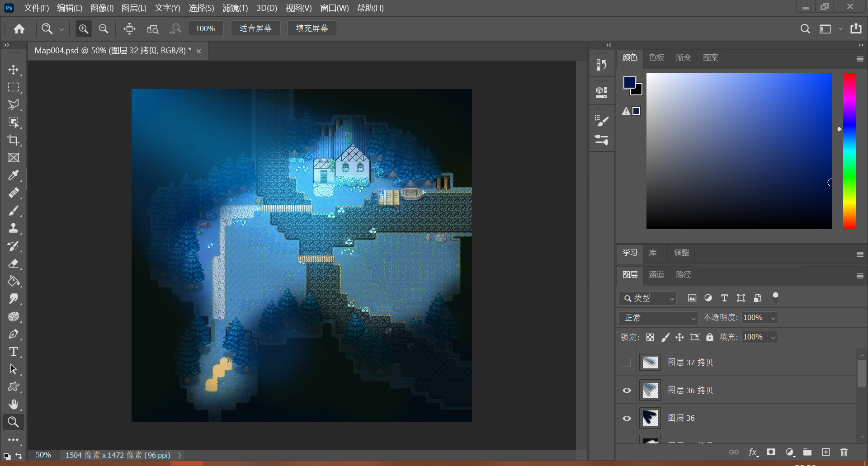Switch to the 色板 tab
Image resolution: width=868 pixels, height=466 pixels.
(x=656, y=57)
